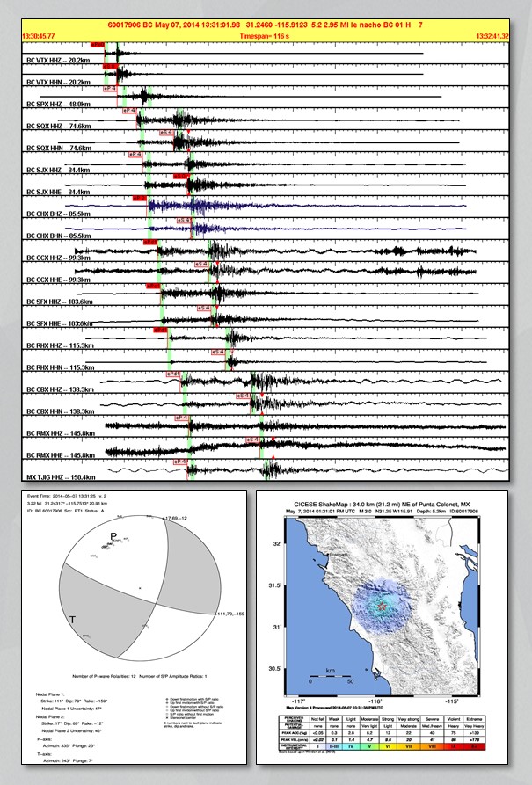
Task: Click the end time 13:32:41.32
Action: pyautogui.click(x=492, y=36)
